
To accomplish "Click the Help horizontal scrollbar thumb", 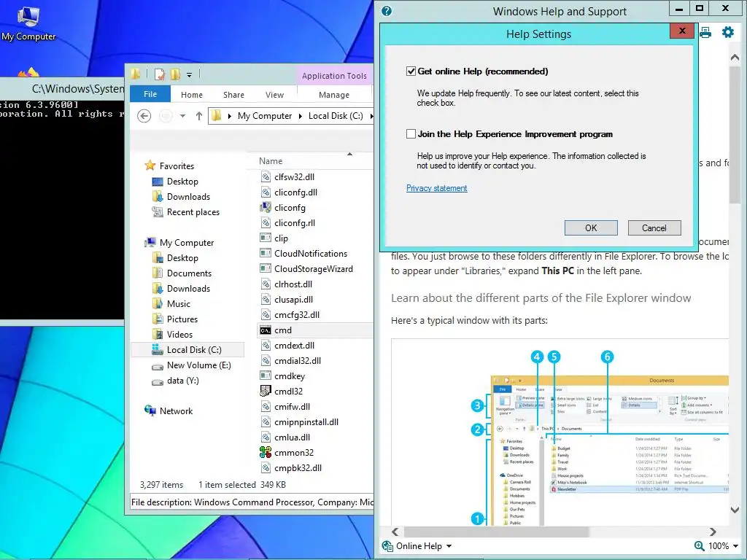I will (496, 532).
